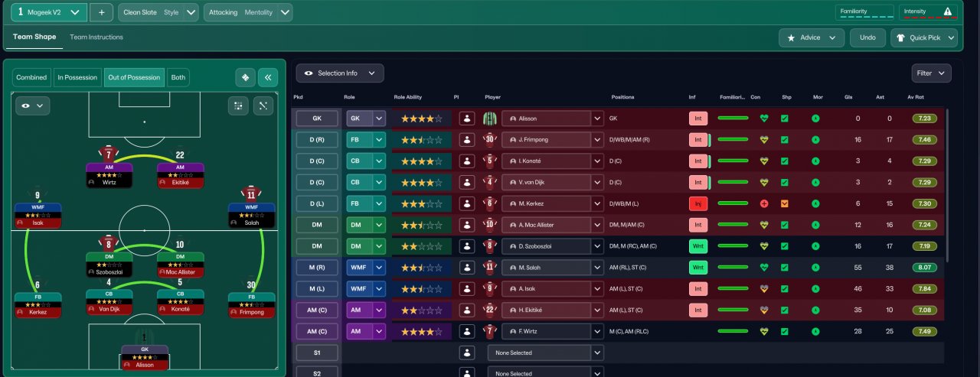
Task: Open Clean Slate Style dropdown
Action: pos(157,12)
